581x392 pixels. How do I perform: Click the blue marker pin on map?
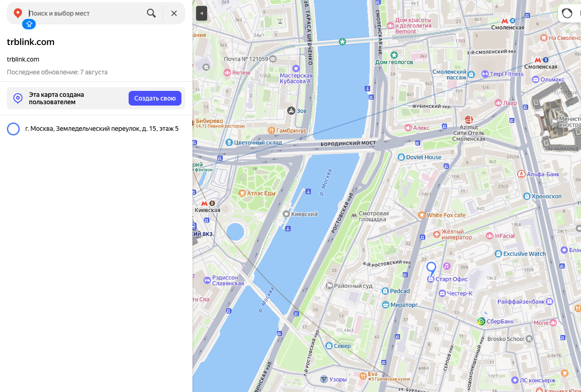tap(431, 269)
